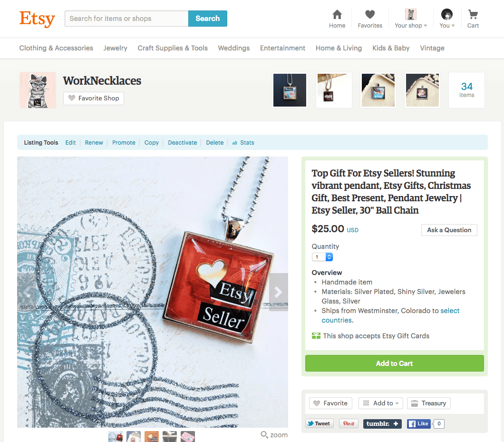
Task: Toggle Favorite for this item
Action: click(x=330, y=403)
